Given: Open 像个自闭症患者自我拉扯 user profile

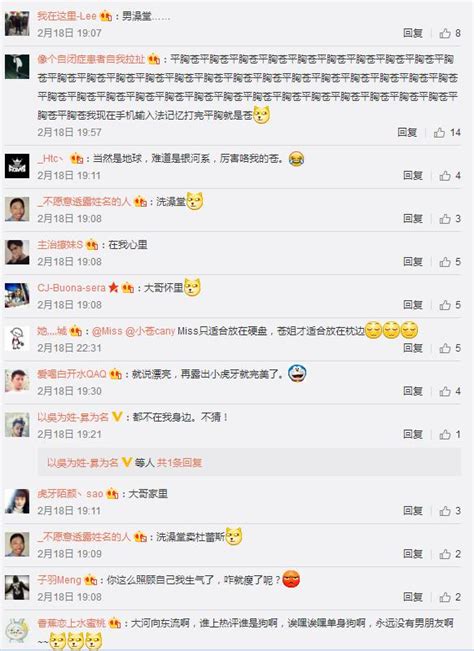Looking at the screenshot, I should tap(91, 59).
